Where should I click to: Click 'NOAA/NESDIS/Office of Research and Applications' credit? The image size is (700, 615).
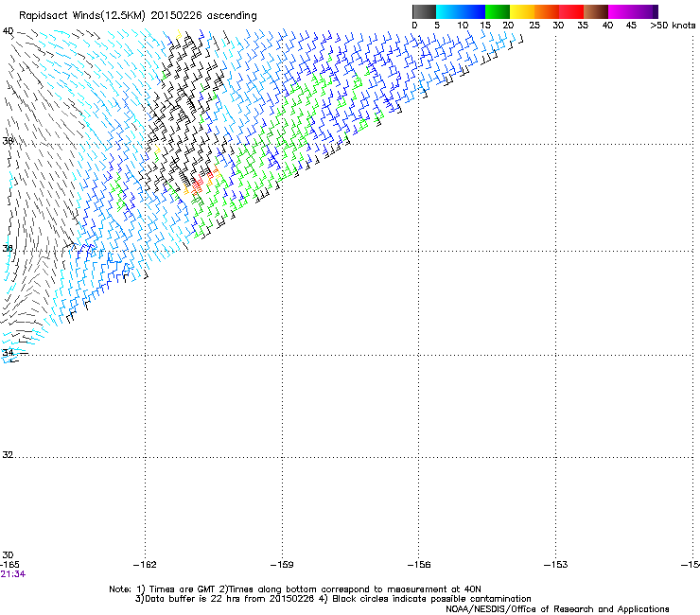(x=557, y=609)
